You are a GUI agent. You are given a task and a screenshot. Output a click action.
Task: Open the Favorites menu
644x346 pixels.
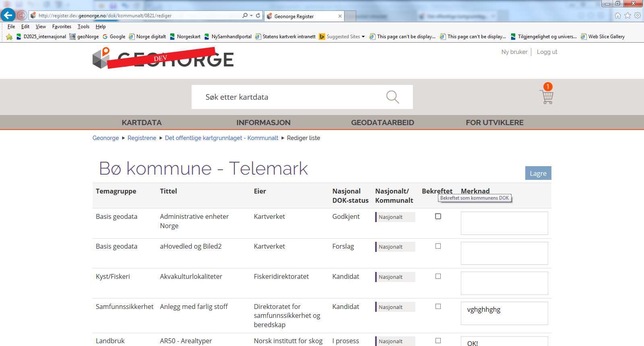[x=62, y=27]
